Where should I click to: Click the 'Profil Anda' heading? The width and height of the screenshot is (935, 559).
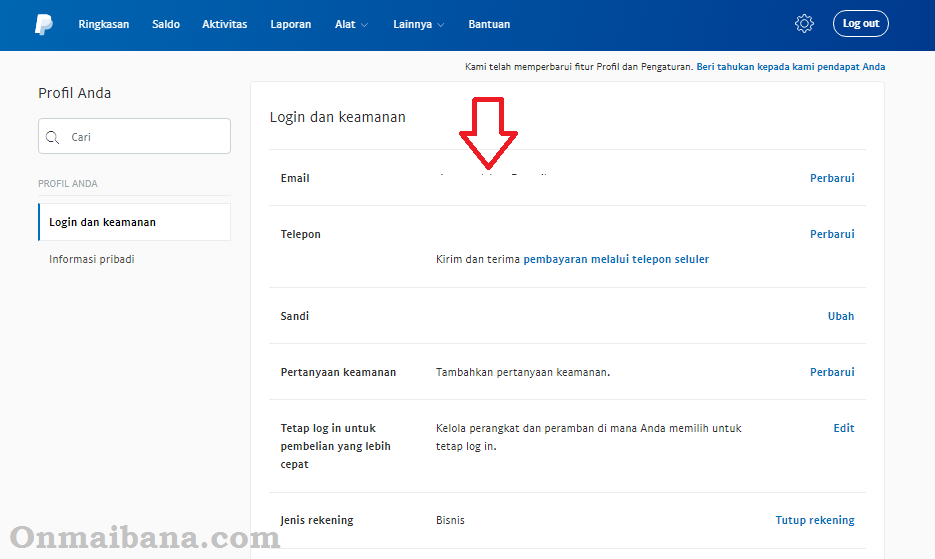(x=75, y=93)
